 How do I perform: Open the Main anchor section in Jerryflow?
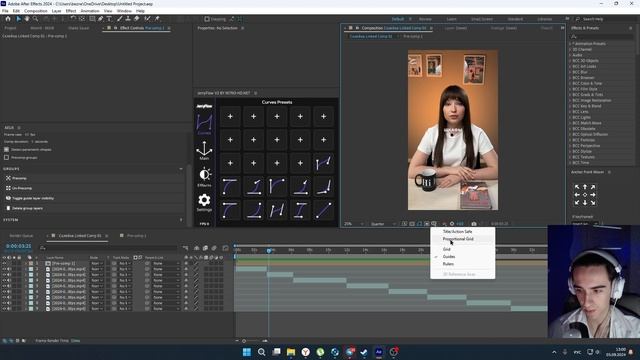204,150
